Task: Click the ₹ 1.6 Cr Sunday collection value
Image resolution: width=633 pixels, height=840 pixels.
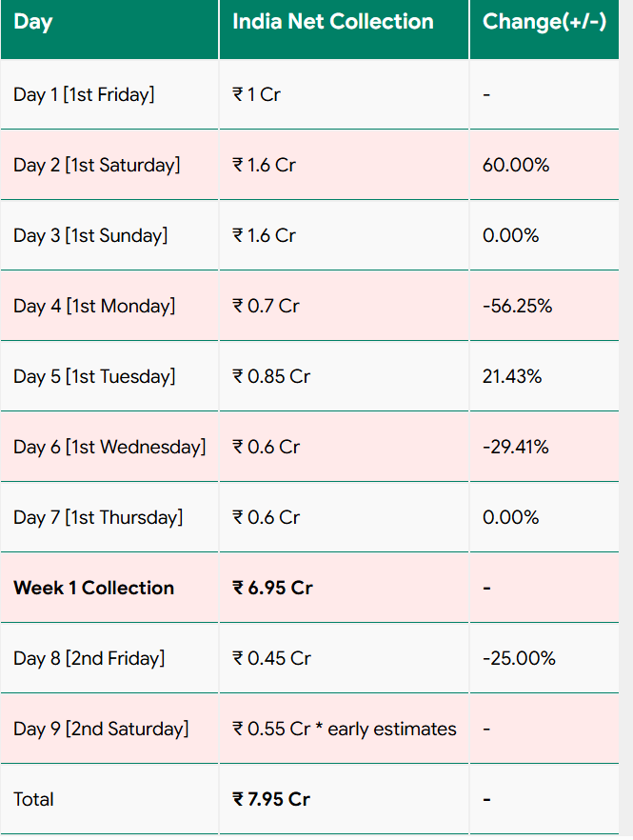Action: tap(264, 236)
